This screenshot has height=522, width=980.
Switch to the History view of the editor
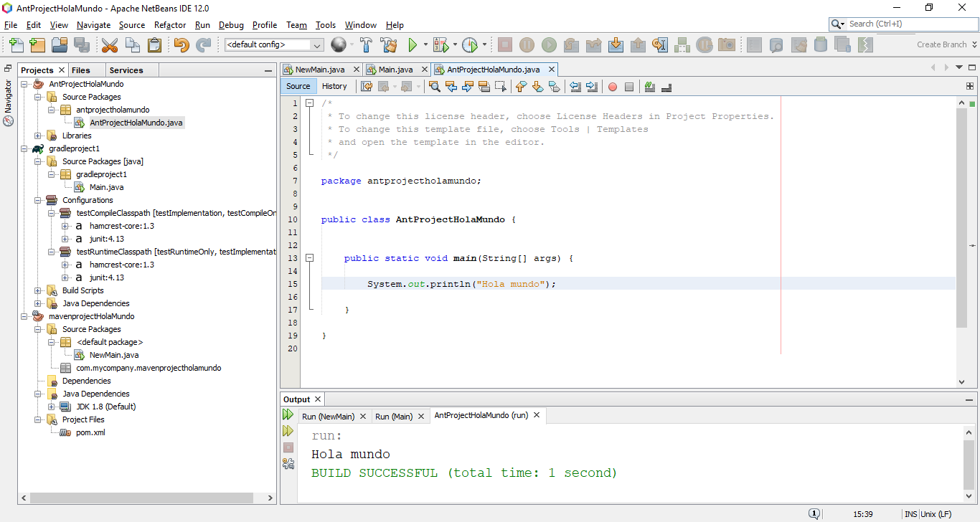(x=335, y=86)
